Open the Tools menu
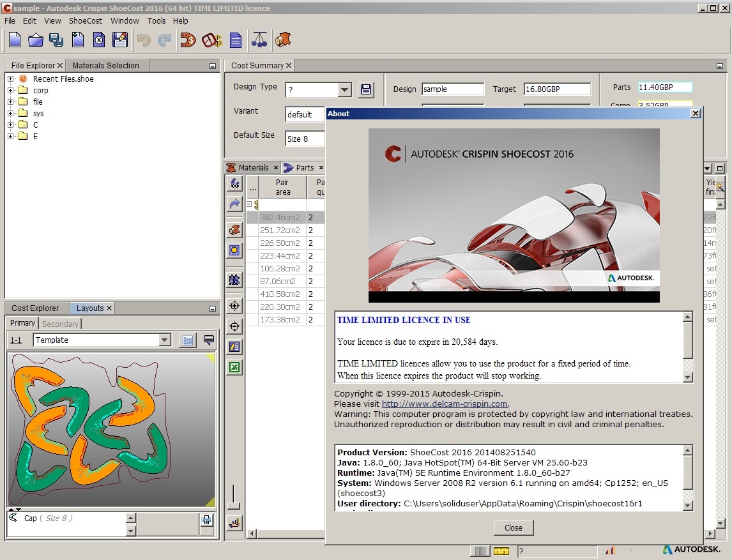This screenshot has width=732, height=560. coord(156,20)
